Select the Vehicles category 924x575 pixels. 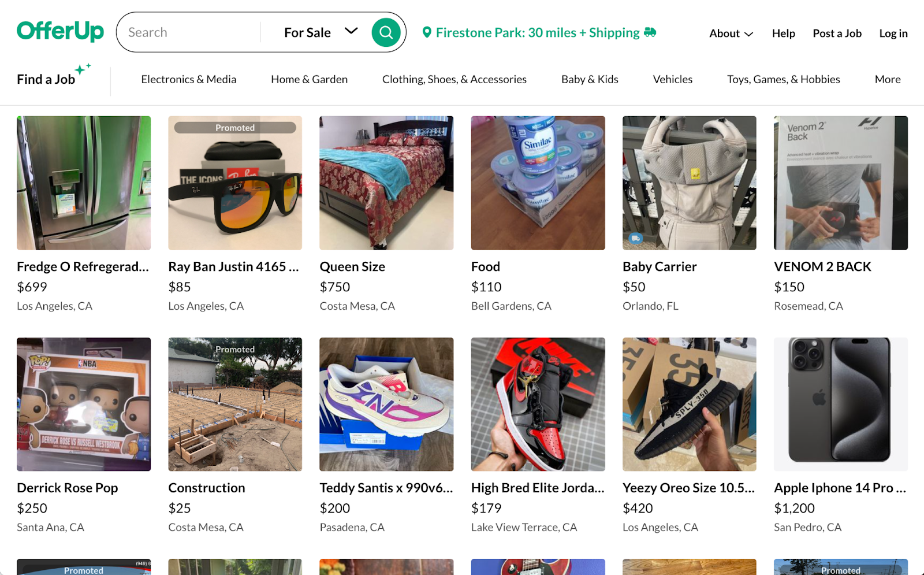[x=672, y=79]
